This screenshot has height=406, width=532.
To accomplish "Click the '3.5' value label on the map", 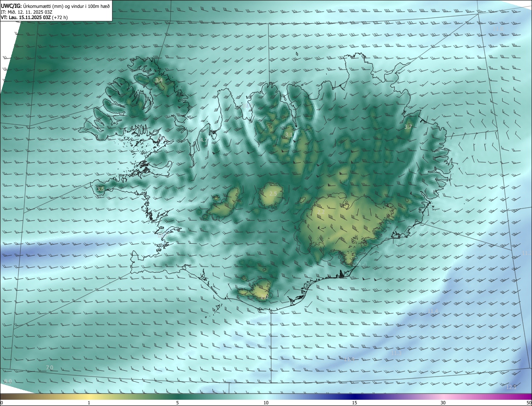I will [x=100, y=189].
